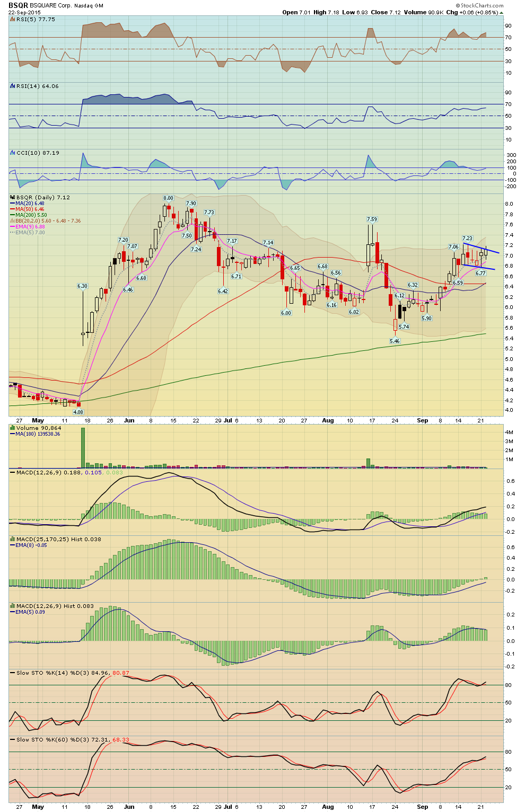525x812 pixels.
Task: Click the 6.30 gap-up price label
Action: (x=82, y=286)
